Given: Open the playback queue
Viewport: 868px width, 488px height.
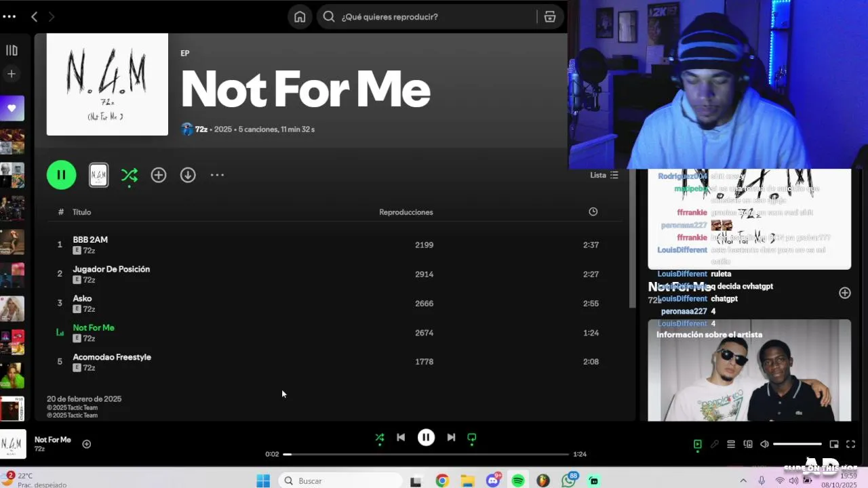Looking at the screenshot, I should [731, 445].
